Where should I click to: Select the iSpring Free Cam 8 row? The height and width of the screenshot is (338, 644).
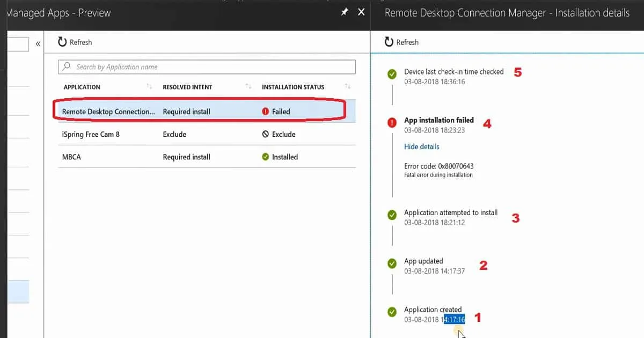(x=91, y=134)
